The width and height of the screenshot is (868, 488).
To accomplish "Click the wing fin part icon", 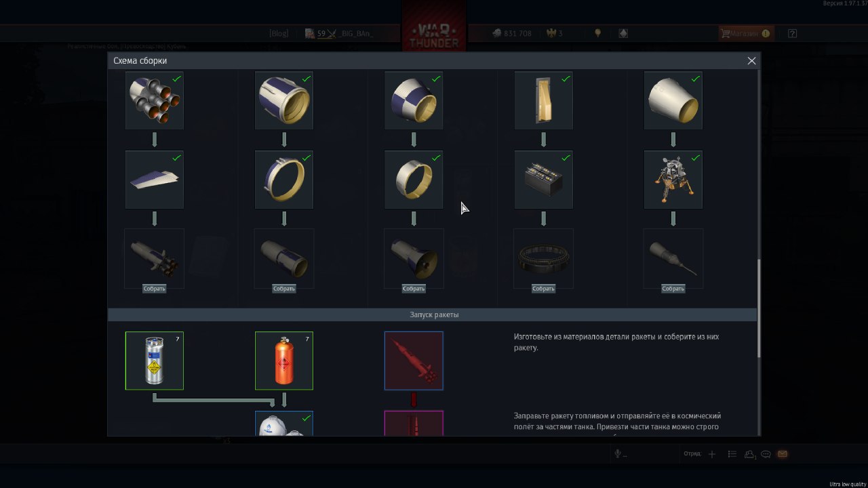I will click(155, 180).
